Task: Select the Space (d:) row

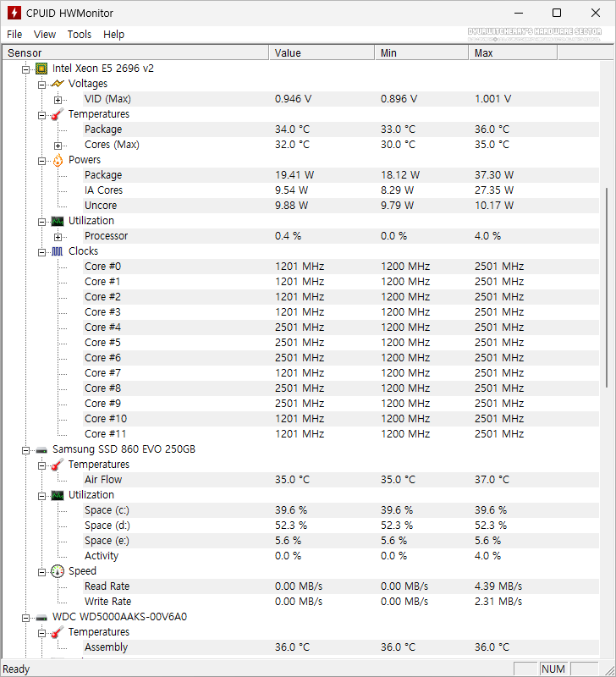Action: pos(341,526)
